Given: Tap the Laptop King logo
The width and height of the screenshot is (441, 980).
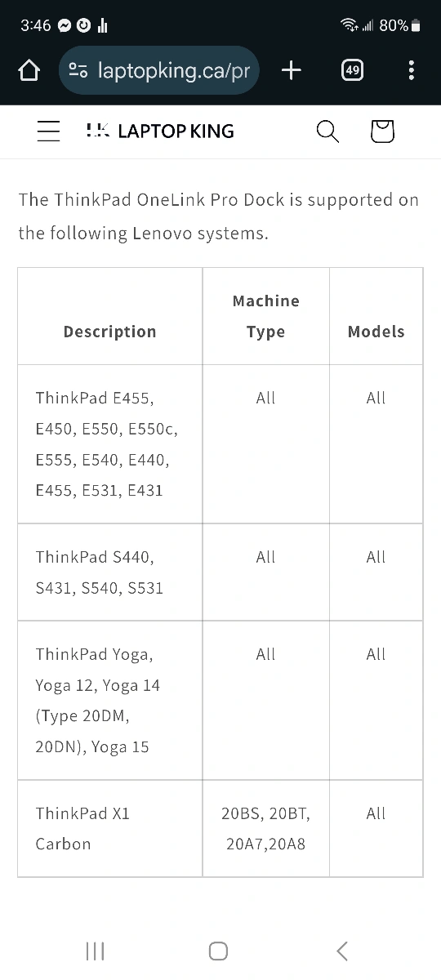Looking at the screenshot, I should pyautogui.click(x=160, y=131).
